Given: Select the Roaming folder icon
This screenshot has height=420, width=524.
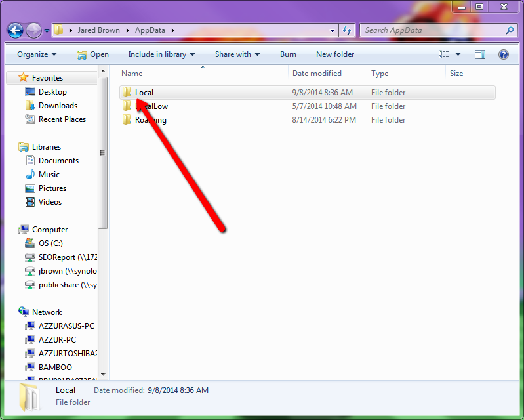Looking at the screenshot, I should click(127, 119).
